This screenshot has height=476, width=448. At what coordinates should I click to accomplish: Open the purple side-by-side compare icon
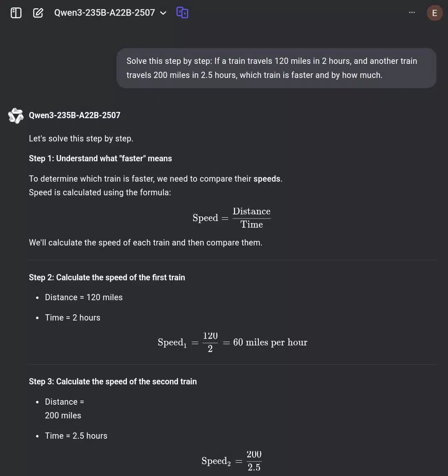pos(182,13)
